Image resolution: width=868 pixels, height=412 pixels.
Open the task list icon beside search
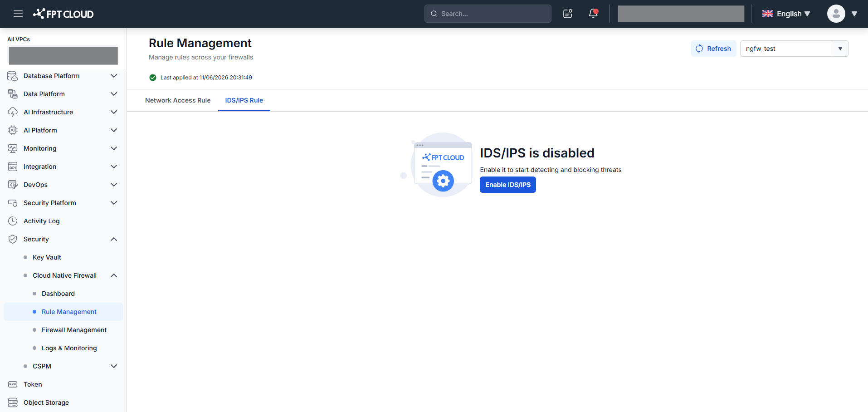coord(568,14)
